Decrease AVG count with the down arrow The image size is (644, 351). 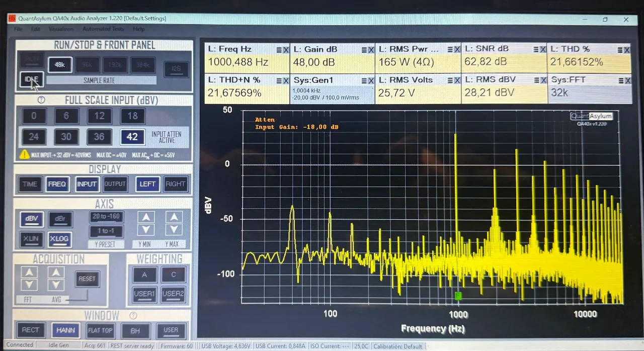pos(56,285)
